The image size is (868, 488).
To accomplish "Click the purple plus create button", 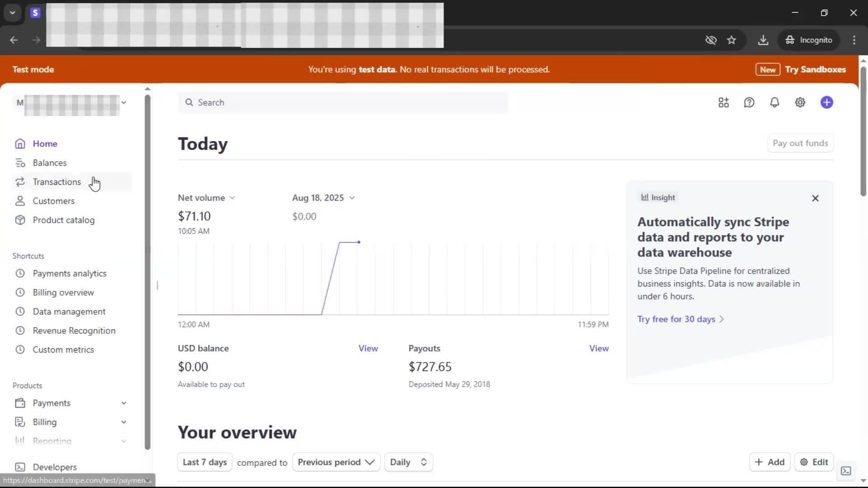I will click(x=826, y=103).
